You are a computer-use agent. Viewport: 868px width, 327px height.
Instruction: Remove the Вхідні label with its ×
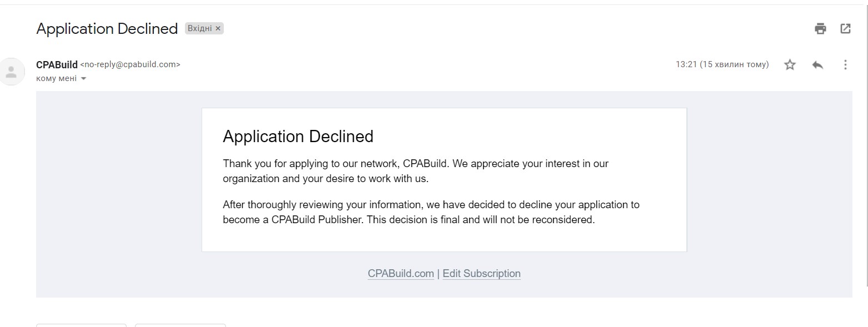pos(218,28)
